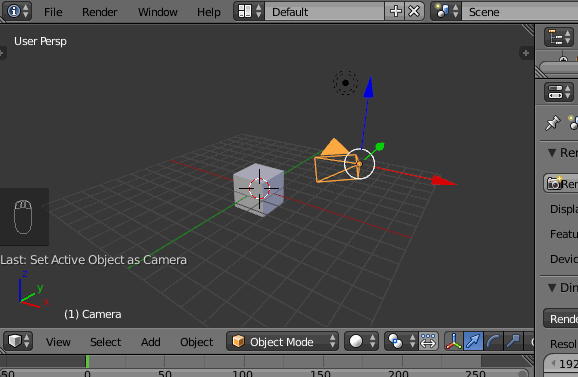Open the Help menu
The height and width of the screenshot is (377, 578).
209,12
